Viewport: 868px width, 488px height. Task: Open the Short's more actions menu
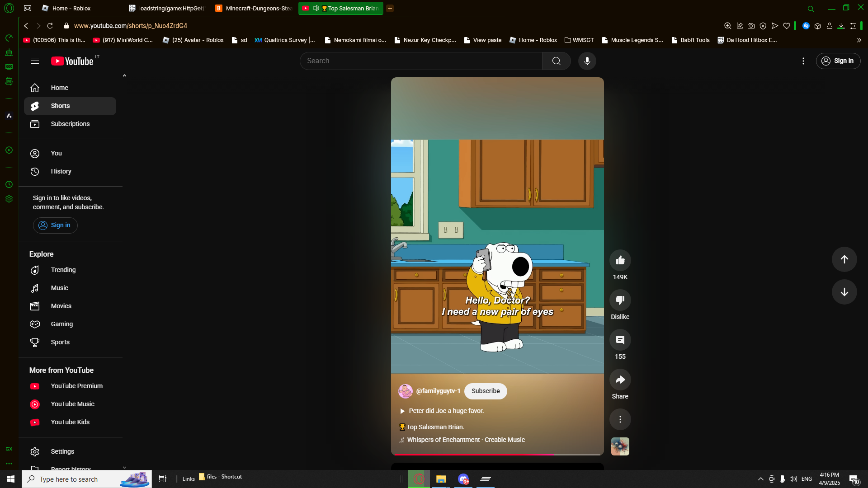620,419
